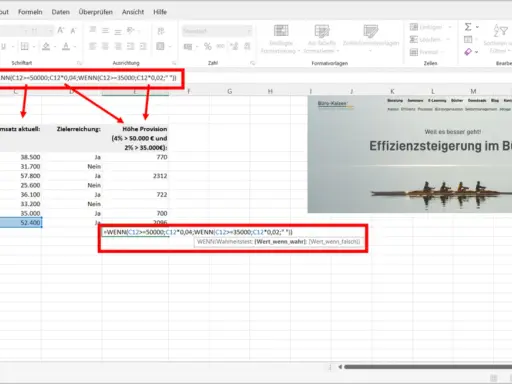This screenshot has height=384, width=512.
Task: Expand the font color dropdown arrow
Action: coord(75,47)
